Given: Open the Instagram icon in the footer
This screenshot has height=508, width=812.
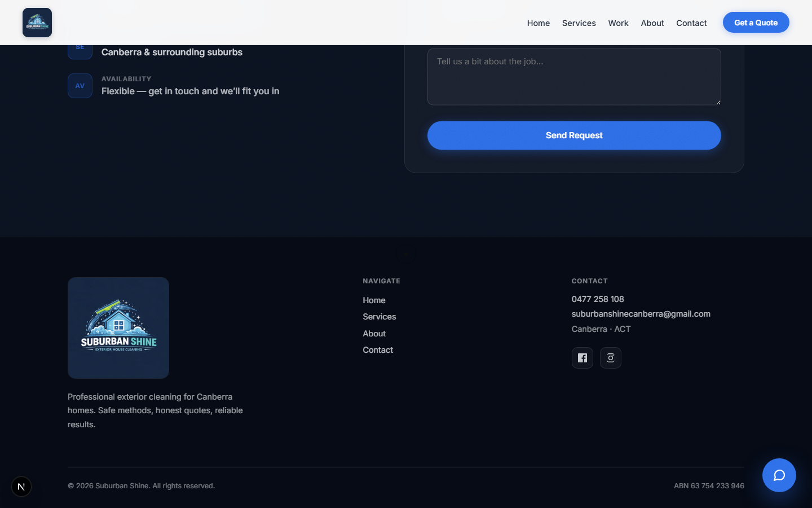Looking at the screenshot, I should (x=611, y=358).
